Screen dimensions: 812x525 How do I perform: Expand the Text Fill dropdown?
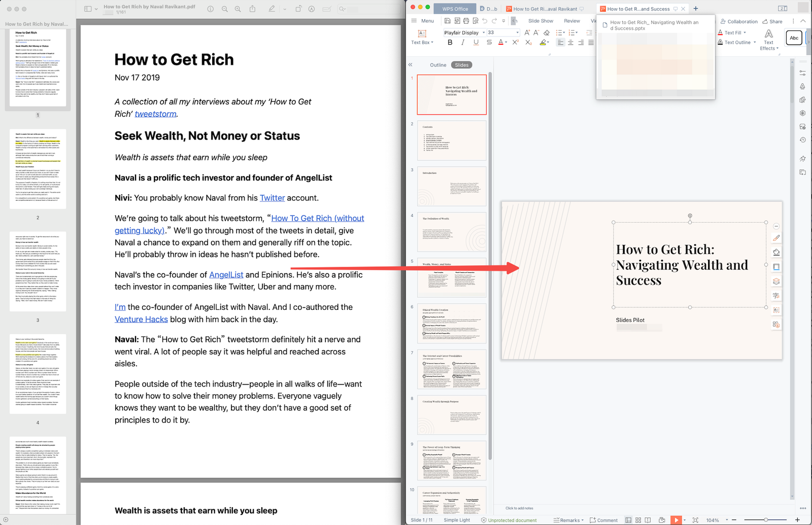[x=745, y=32]
